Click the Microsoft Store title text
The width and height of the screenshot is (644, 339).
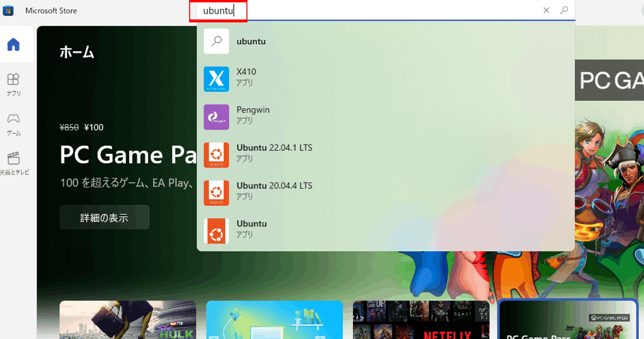(51, 11)
